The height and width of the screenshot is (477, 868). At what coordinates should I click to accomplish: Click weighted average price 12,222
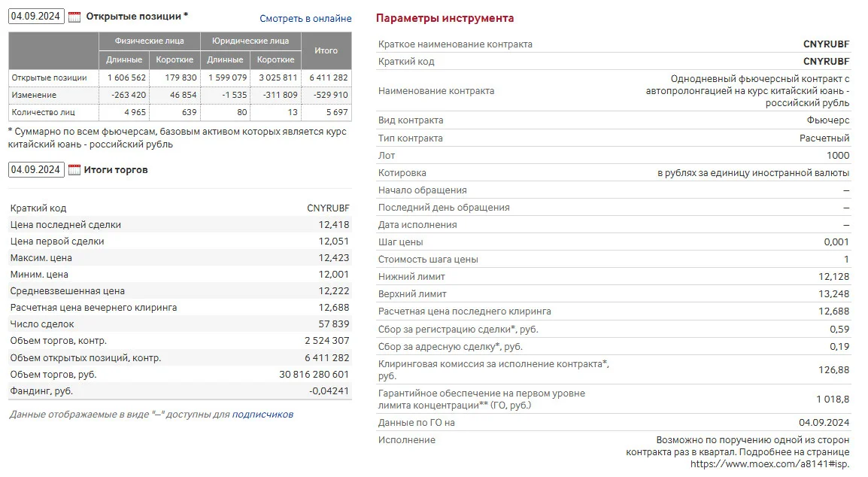point(334,291)
